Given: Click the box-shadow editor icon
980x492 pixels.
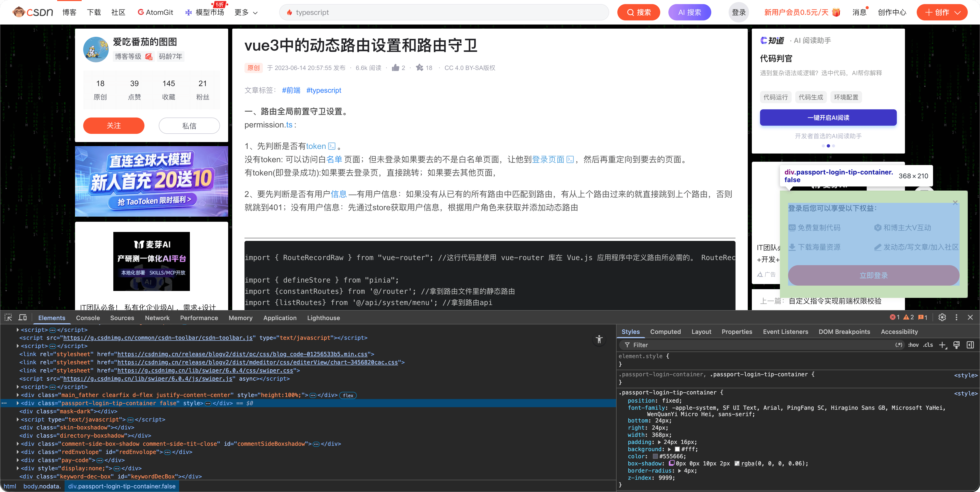Looking at the screenshot, I should pyautogui.click(x=672, y=463).
